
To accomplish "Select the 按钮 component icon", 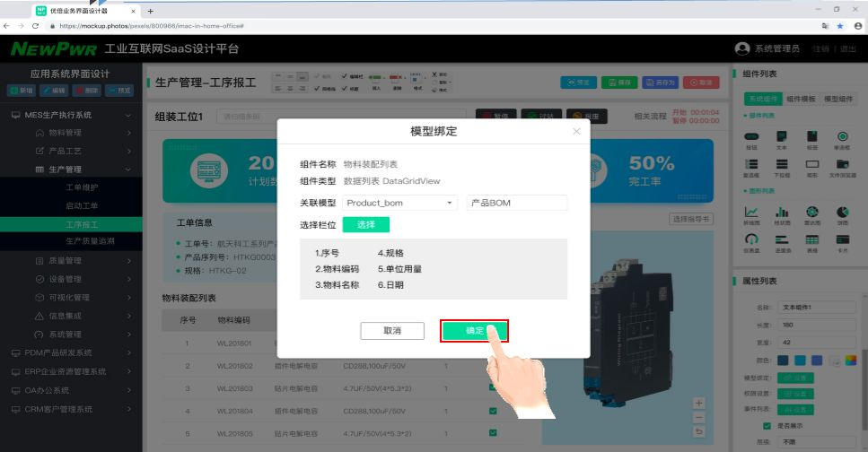I will tap(752, 136).
